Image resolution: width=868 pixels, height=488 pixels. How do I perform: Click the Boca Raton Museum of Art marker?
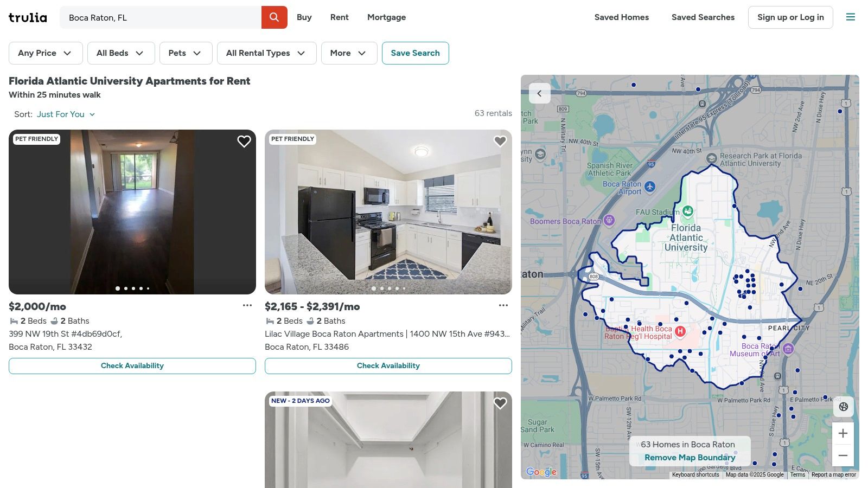[x=788, y=349]
